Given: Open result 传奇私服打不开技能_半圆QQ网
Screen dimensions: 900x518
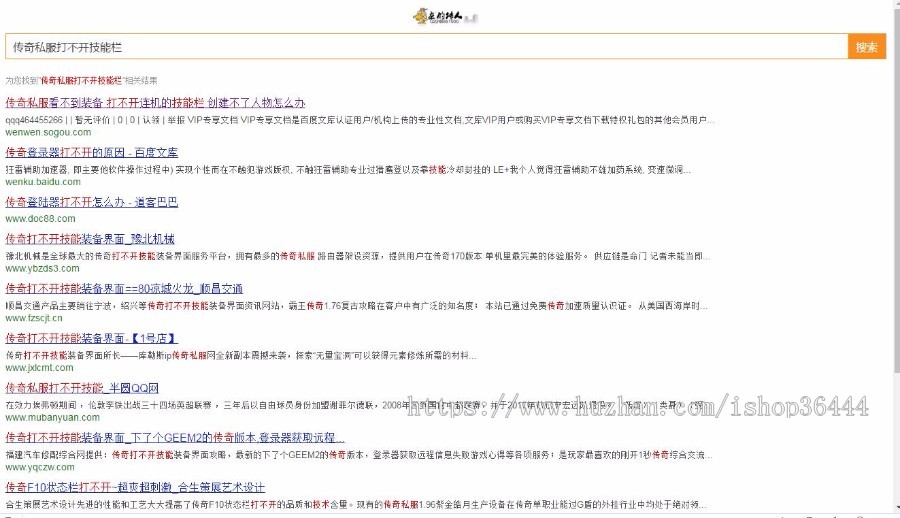Looking at the screenshot, I should tap(82, 388).
